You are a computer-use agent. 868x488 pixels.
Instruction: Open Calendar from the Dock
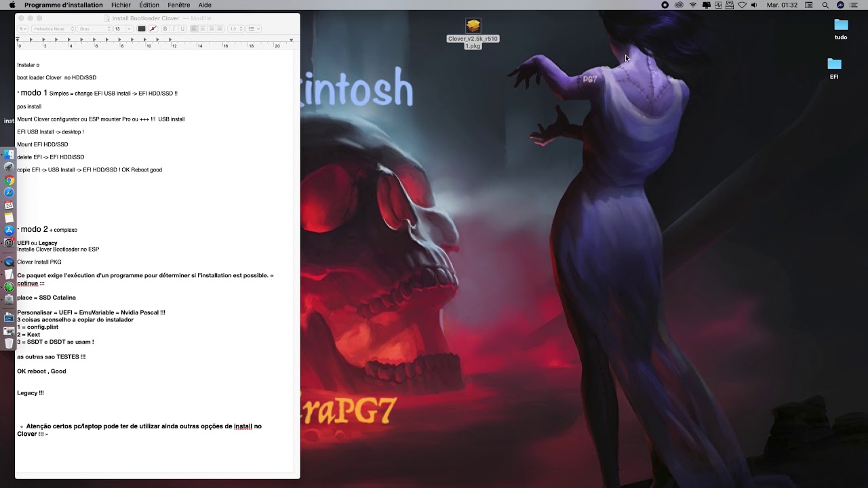(9, 205)
